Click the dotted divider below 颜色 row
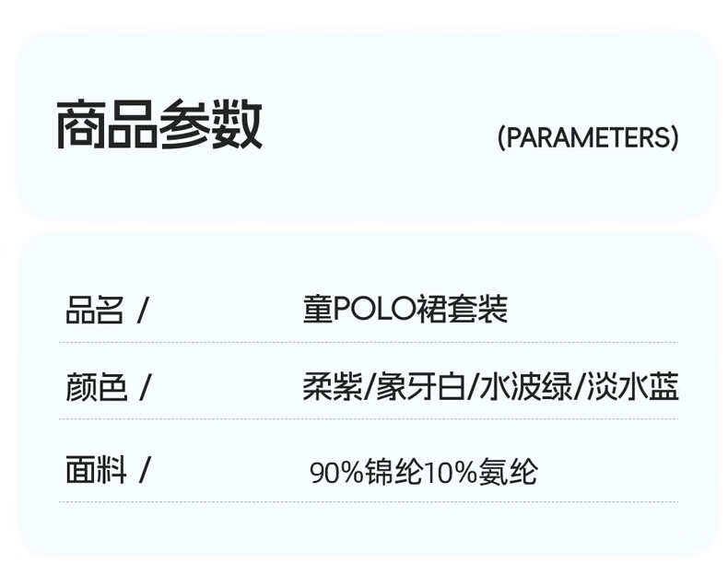The width and height of the screenshot is (728, 576). click(x=369, y=418)
